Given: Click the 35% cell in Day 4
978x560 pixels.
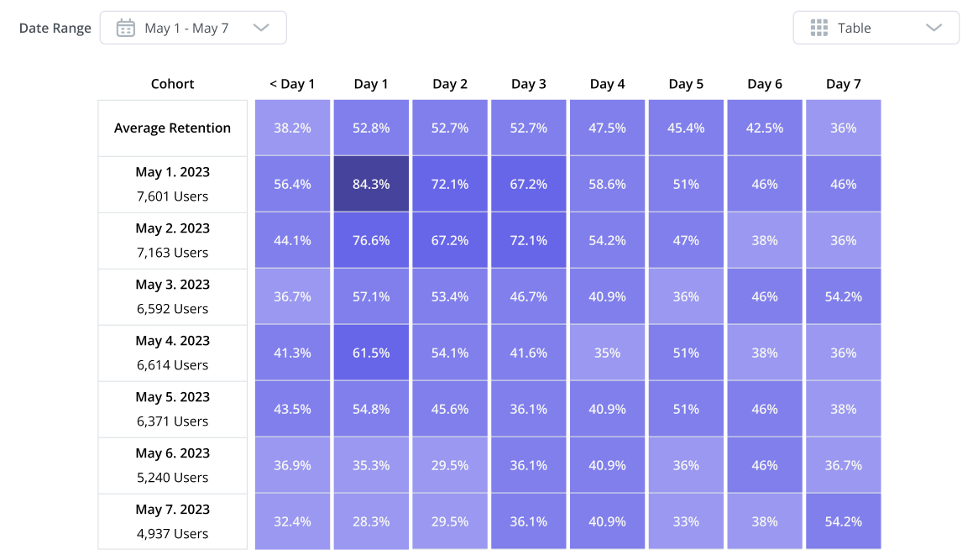Looking at the screenshot, I should click(x=607, y=353).
